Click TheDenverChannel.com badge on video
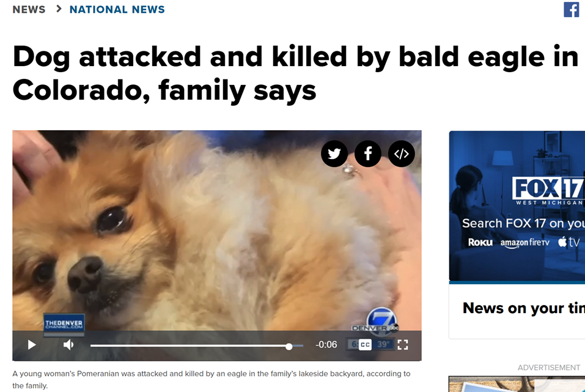This screenshot has width=585, height=392. pos(64,324)
